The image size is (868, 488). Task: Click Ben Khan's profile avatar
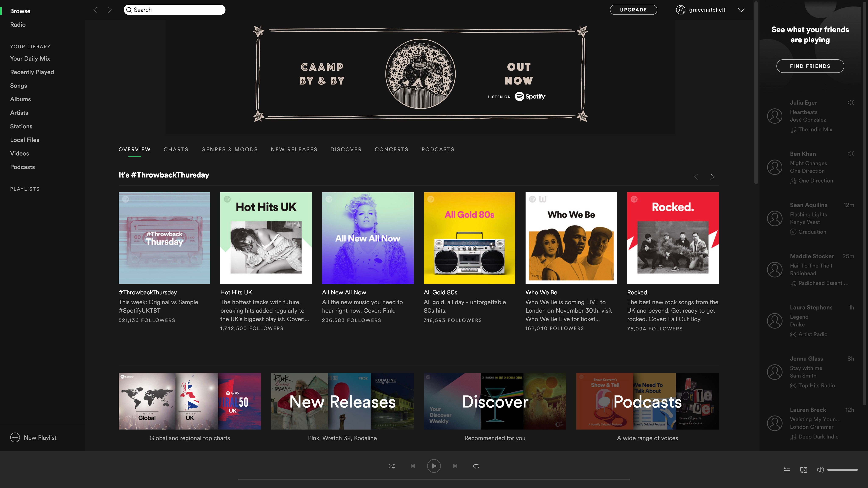click(x=775, y=167)
